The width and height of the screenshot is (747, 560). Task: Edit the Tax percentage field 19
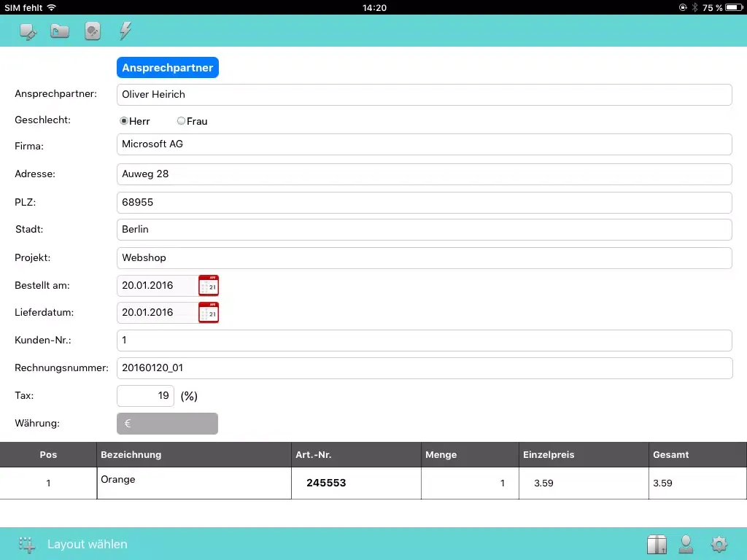point(145,396)
